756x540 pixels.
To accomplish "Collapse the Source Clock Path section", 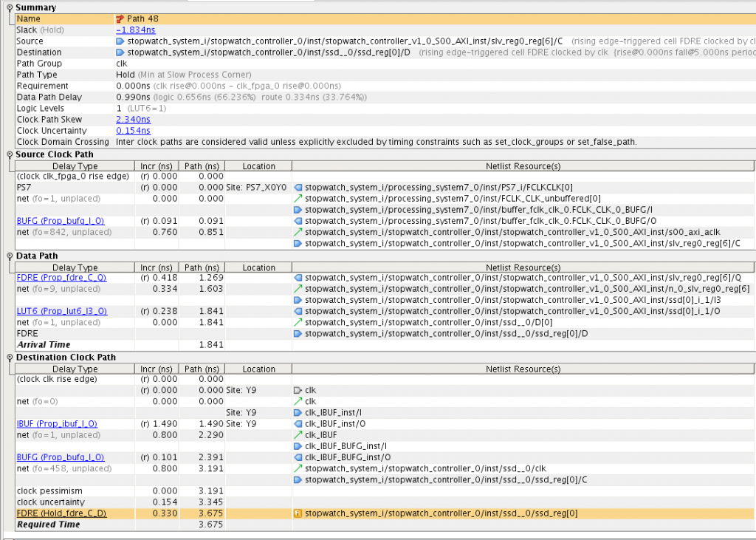I will pos(9,154).
